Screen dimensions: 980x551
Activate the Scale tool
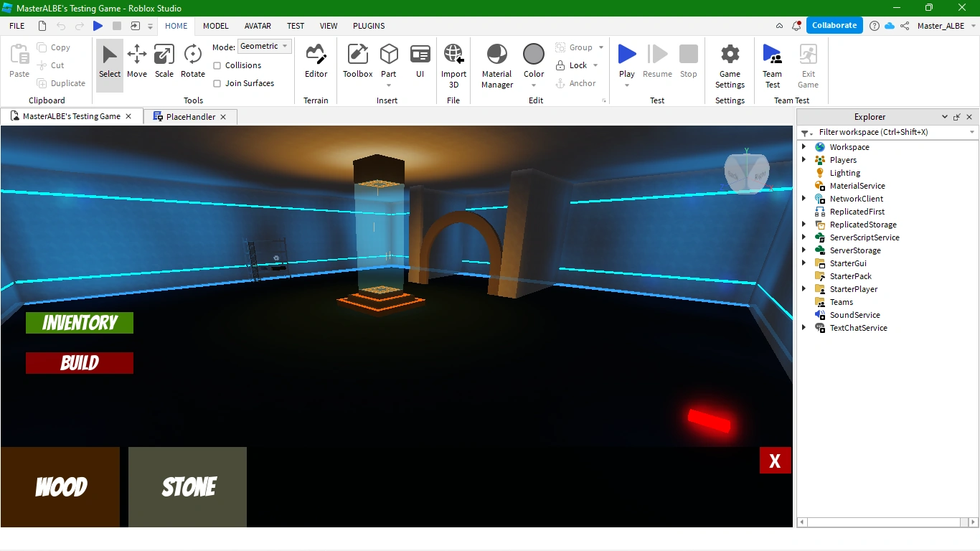tap(164, 63)
